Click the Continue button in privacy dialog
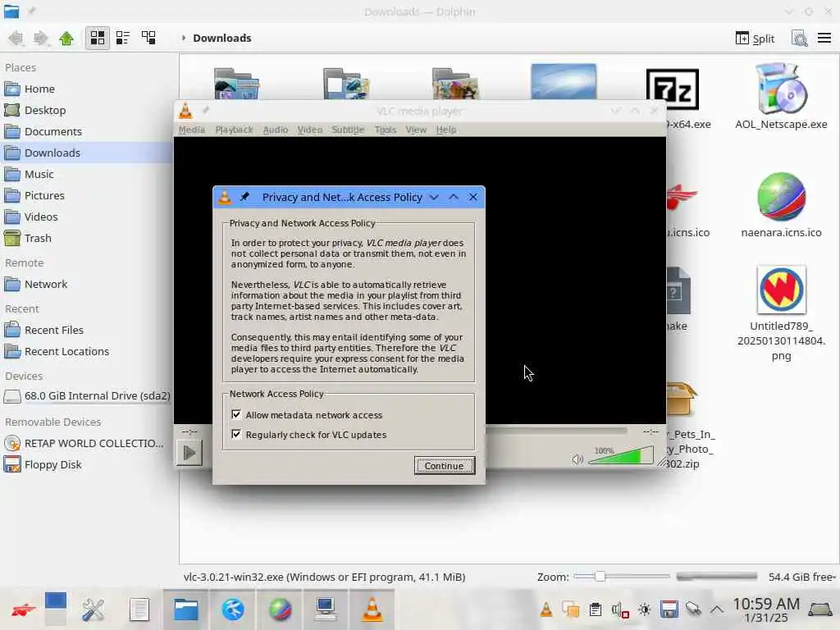Image resolution: width=840 pixels, height=630 pixels. pyautogui.click(x=444, y=466)
